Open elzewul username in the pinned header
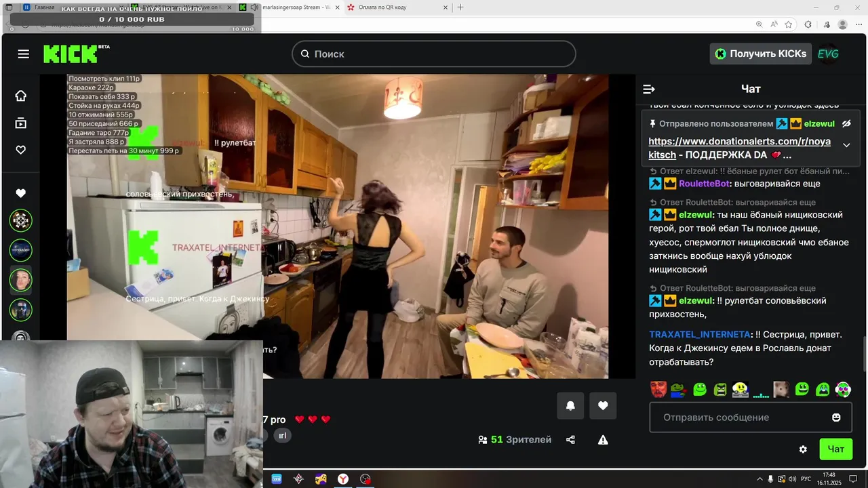This screenshot has width=868, height=488. tap(819, 124)
